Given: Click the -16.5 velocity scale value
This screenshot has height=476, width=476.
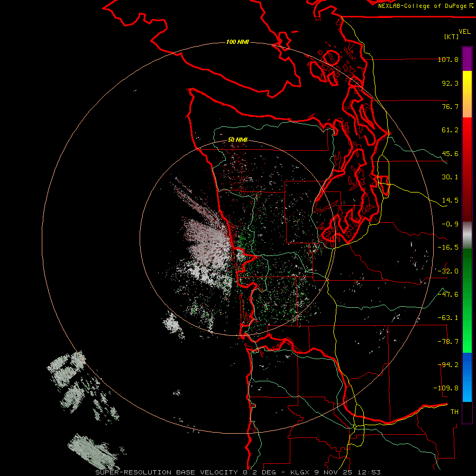Looking at the screenshot, I should (448, 248).
